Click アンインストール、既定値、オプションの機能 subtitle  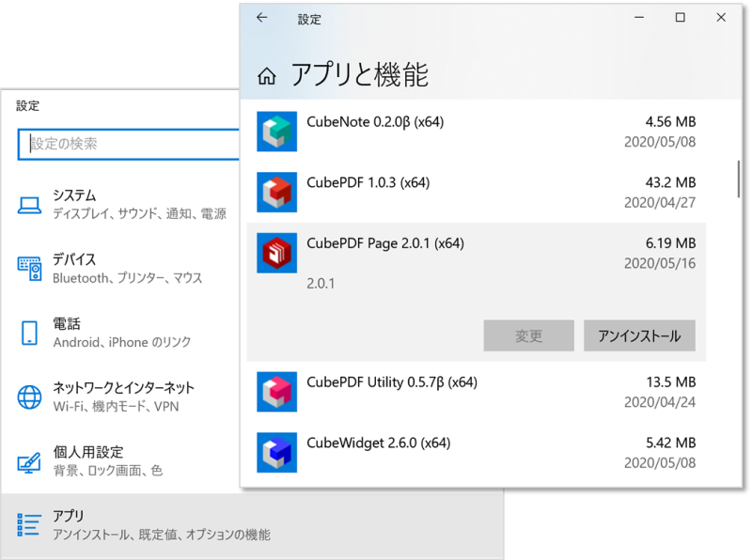coord(162,535)
